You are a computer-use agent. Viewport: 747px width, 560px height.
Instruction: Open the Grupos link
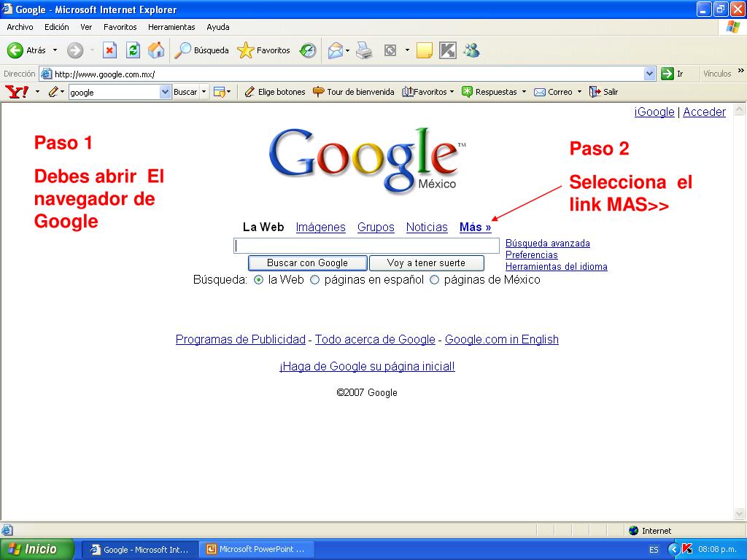376,227
